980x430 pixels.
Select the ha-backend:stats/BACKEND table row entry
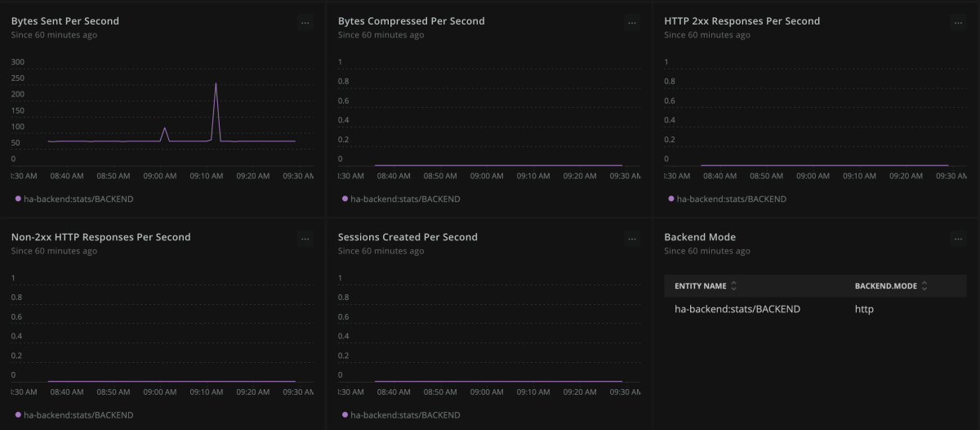tap(737, 309)
